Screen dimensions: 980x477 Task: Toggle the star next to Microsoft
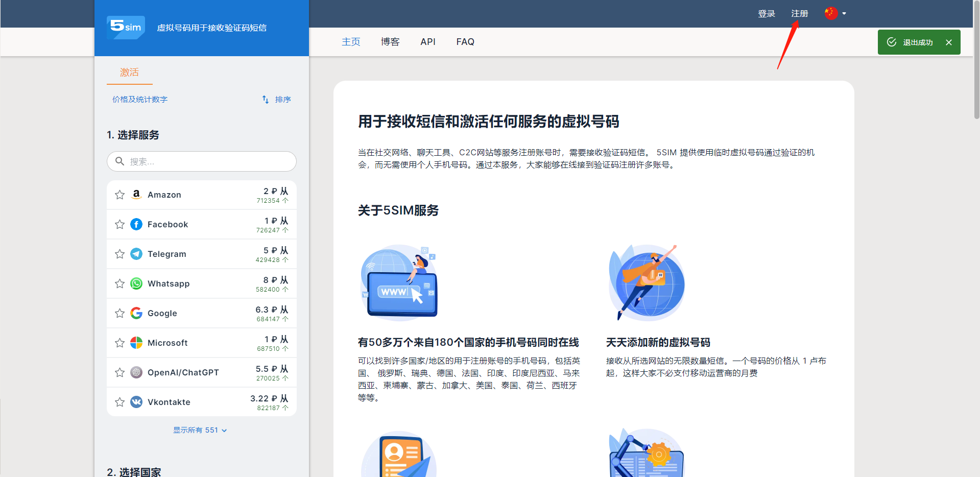click(119, 343)
